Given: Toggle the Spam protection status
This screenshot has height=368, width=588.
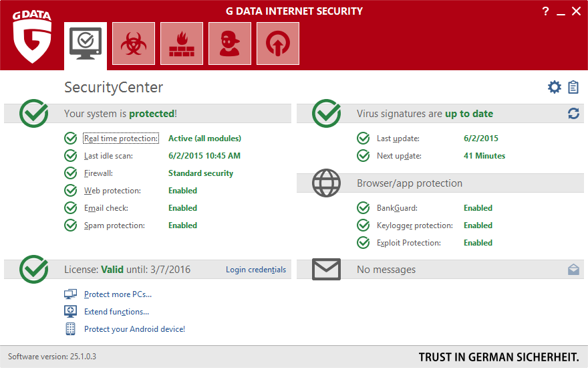Looking at the screenshot, I should 182,225.
